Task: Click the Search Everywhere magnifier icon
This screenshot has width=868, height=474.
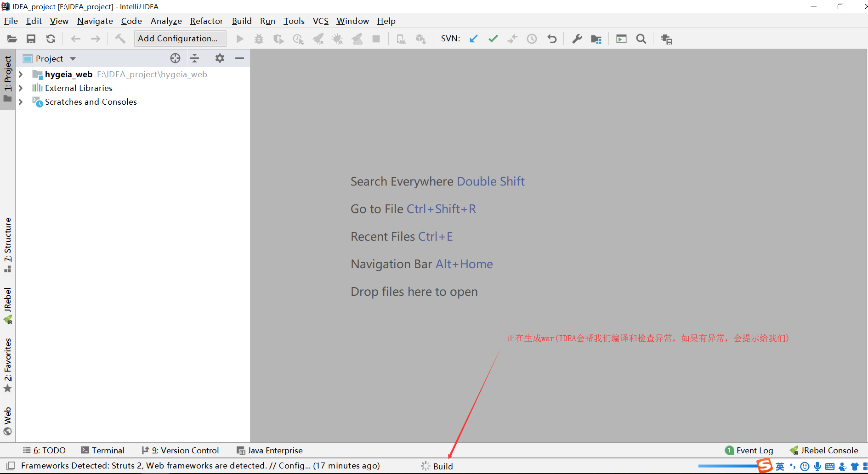Action: [641, 39]
